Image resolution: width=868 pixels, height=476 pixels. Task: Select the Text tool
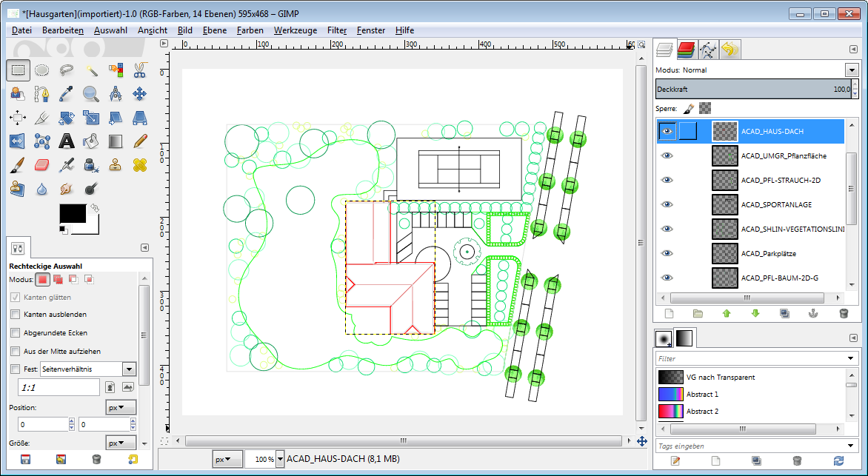(x=67, y=141)
